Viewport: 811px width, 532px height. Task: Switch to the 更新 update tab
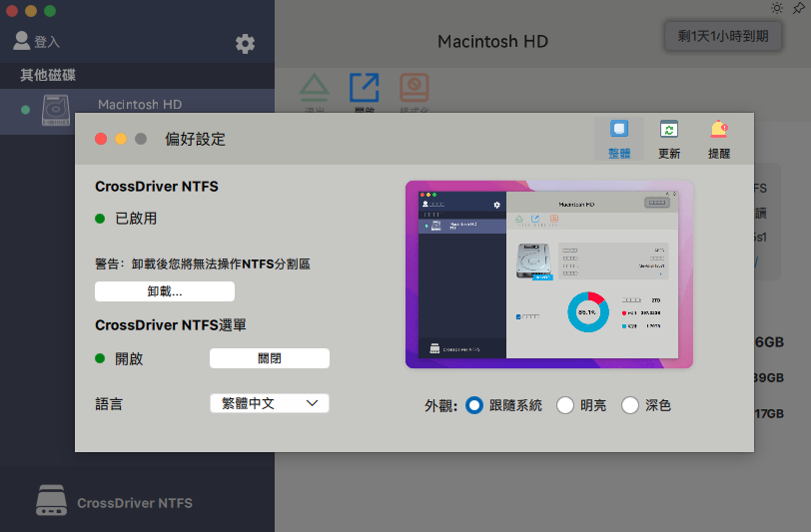click(x=669, y=139)
